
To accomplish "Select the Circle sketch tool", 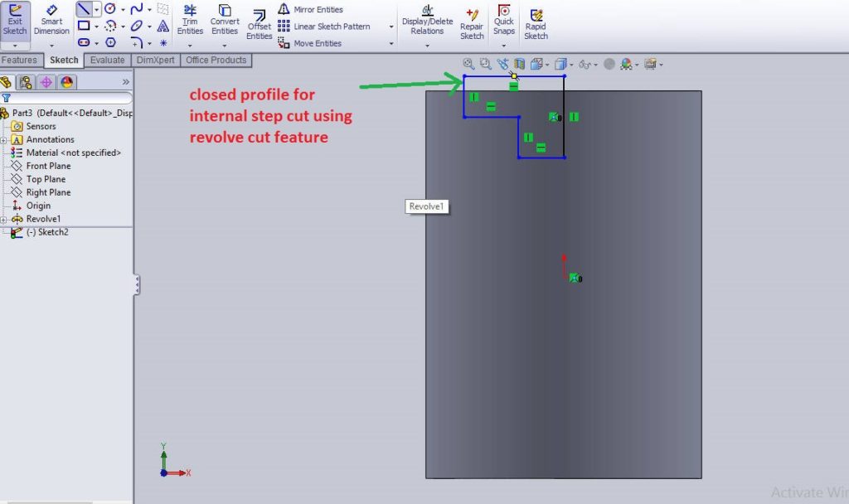I will (x=110, y=8).
